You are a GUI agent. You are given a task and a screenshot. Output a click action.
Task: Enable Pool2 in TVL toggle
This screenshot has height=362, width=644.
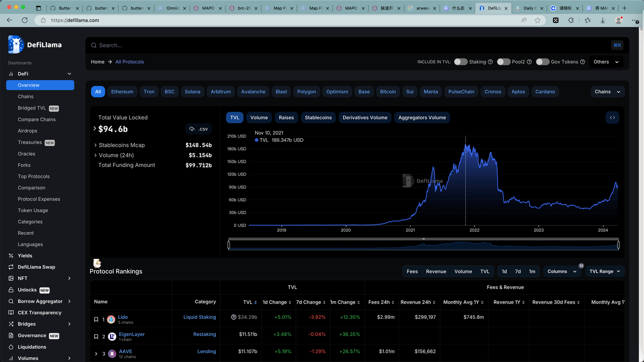pos(504,62)
